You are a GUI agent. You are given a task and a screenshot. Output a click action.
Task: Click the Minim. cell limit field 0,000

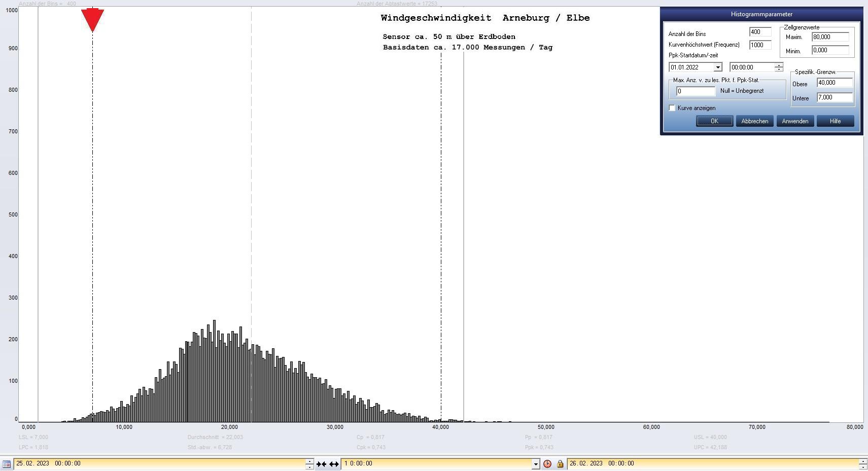point(830,50)
